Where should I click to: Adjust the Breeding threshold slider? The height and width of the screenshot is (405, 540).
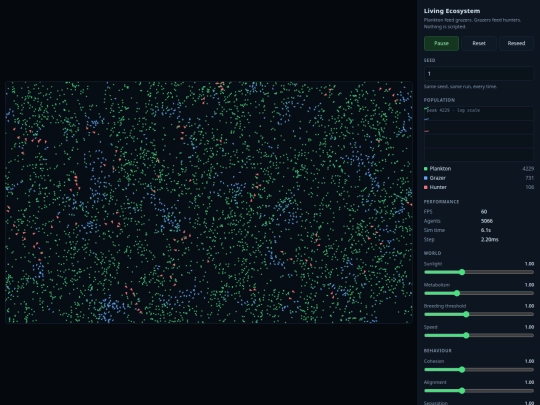click(x=479, y=314)
